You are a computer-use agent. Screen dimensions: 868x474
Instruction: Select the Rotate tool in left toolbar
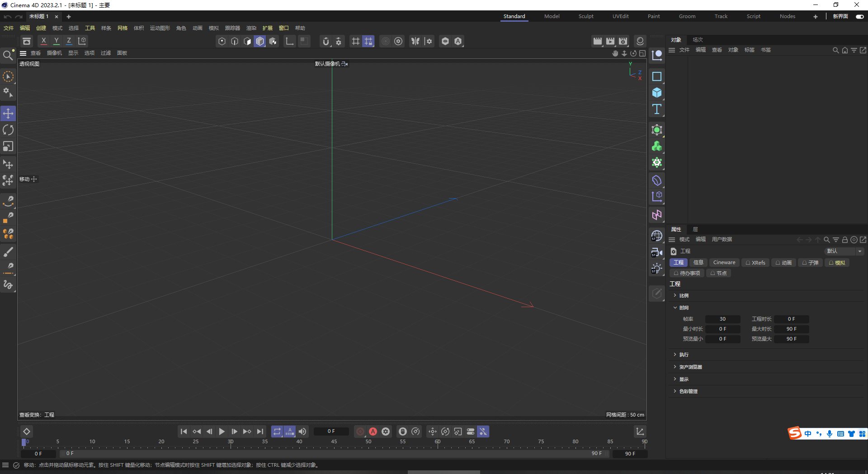point(8,130)
